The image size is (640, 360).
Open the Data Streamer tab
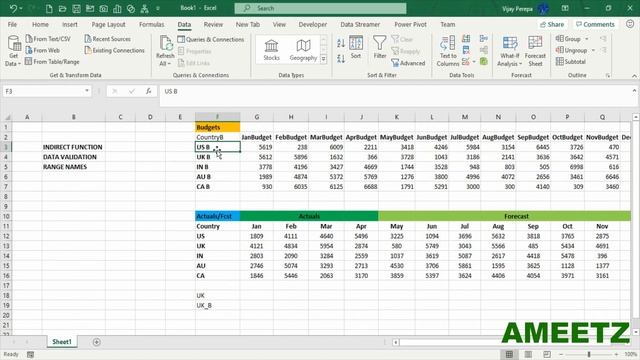pos(360,24)
